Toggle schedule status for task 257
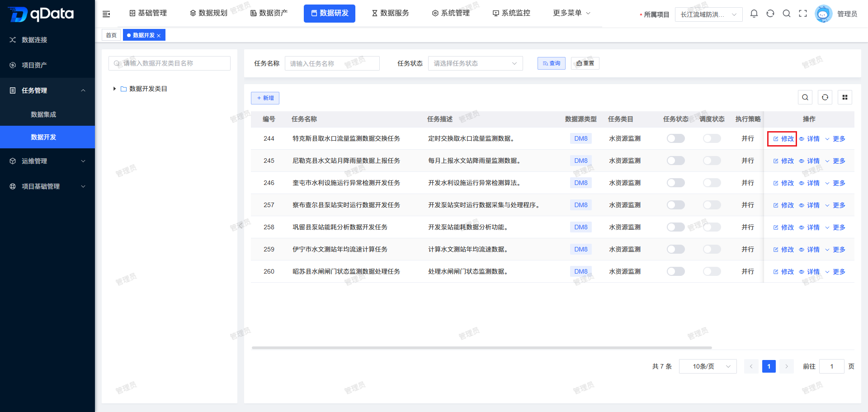Viewport: 868px width, 412px height. click(712, 205)
